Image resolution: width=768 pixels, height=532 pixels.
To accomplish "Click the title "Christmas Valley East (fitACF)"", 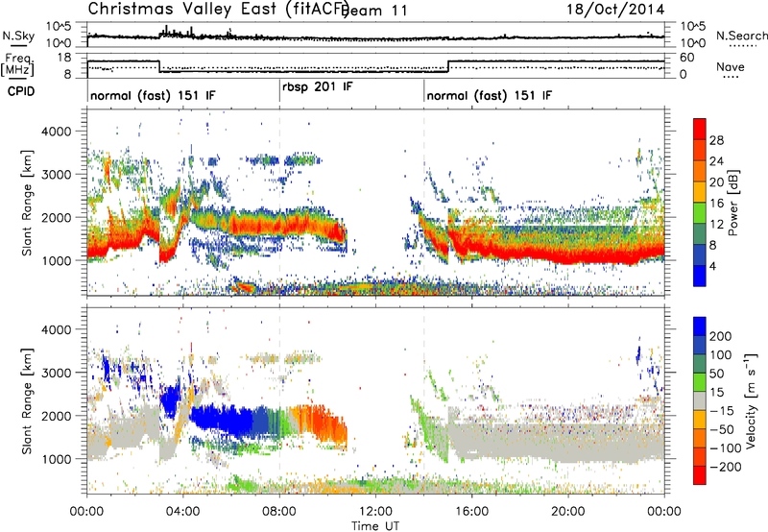I will pos(219,9).
